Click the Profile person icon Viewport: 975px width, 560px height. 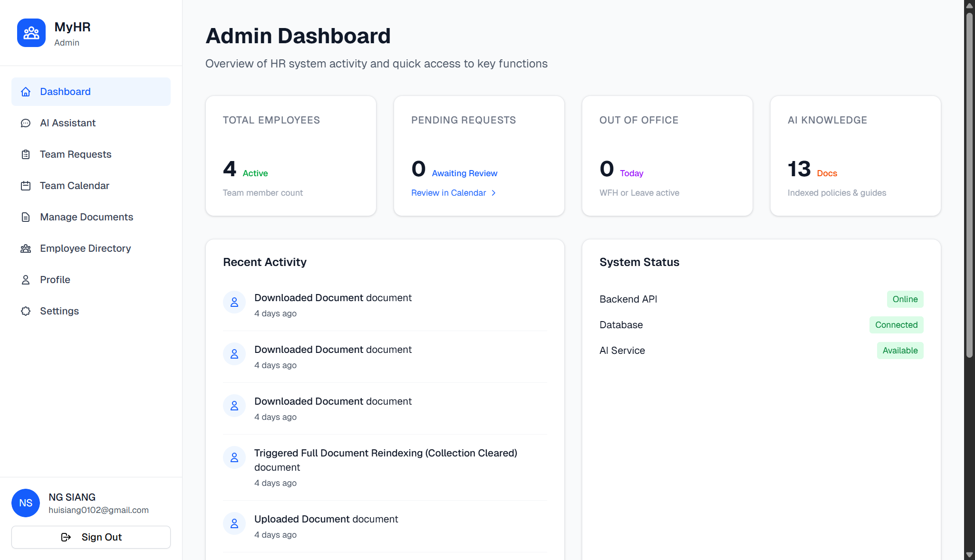(26, 280)
